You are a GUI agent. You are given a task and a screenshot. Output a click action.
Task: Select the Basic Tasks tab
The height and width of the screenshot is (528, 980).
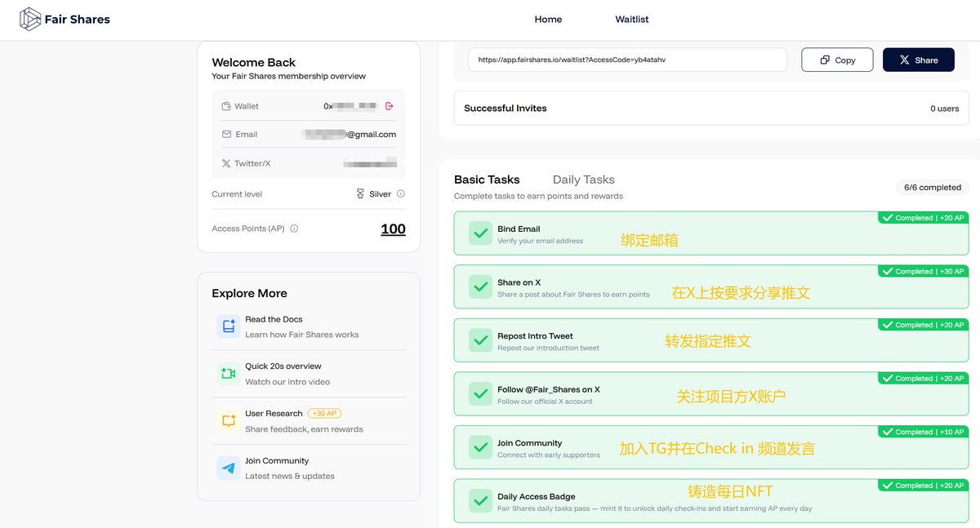487,180
